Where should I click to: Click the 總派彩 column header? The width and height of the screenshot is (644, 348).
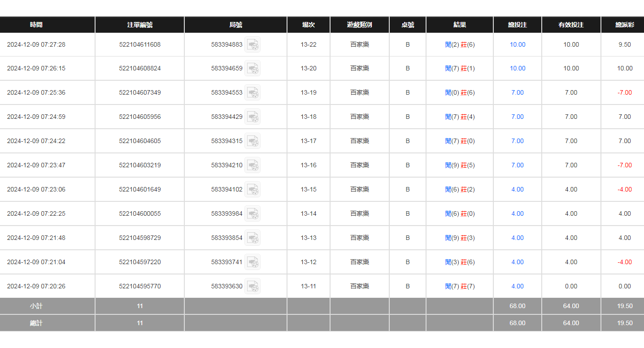click(624, 25)
